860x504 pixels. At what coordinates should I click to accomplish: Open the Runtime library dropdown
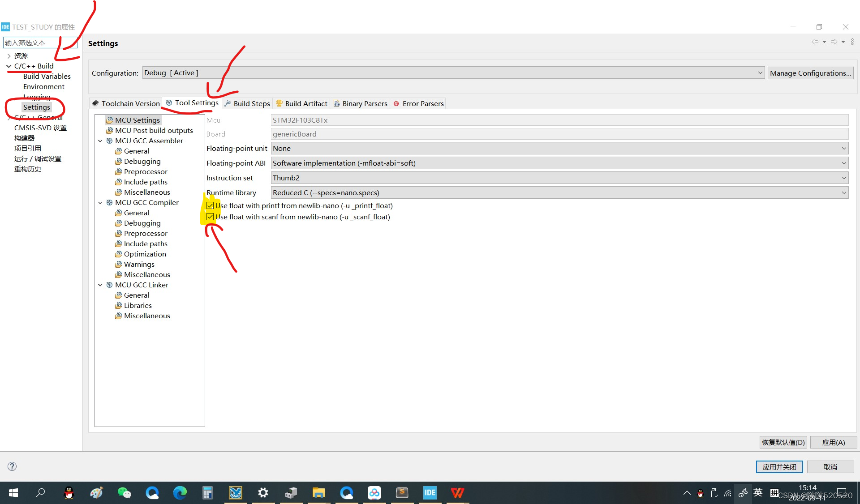click(x=559, y=193)
